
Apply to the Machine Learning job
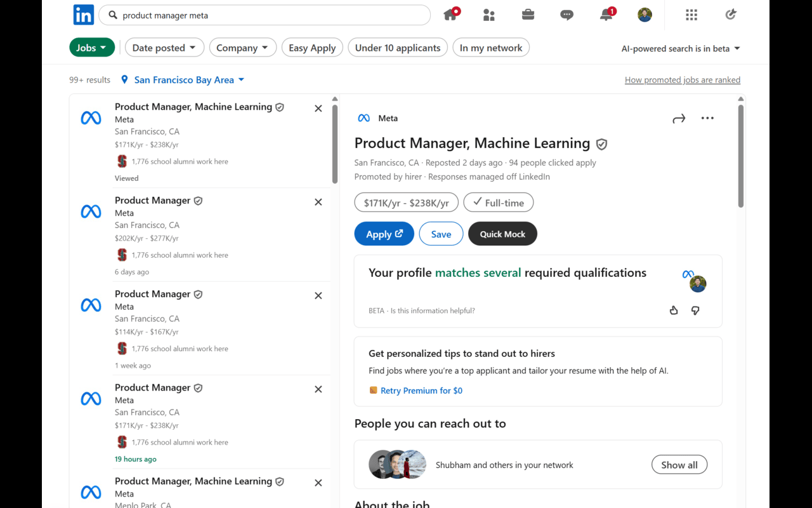[384, 234]
